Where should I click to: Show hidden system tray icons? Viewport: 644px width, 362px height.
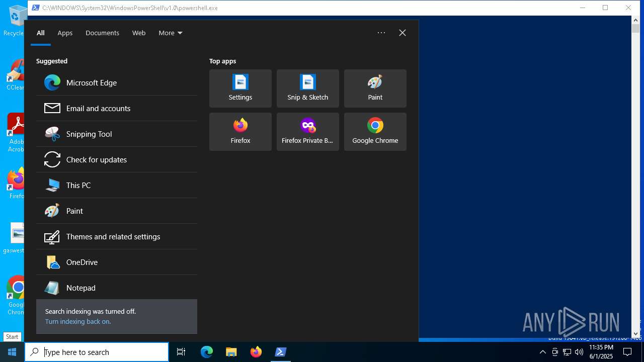click(x=542, y=352)
